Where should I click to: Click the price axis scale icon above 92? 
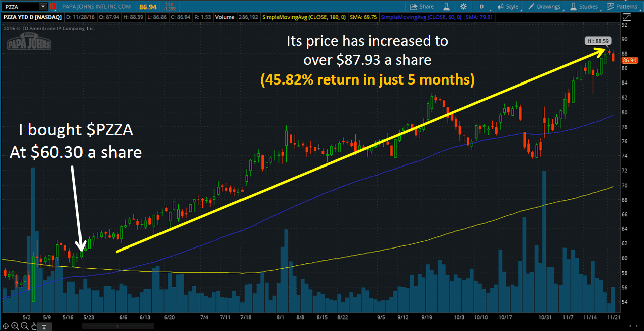(627, 17)
